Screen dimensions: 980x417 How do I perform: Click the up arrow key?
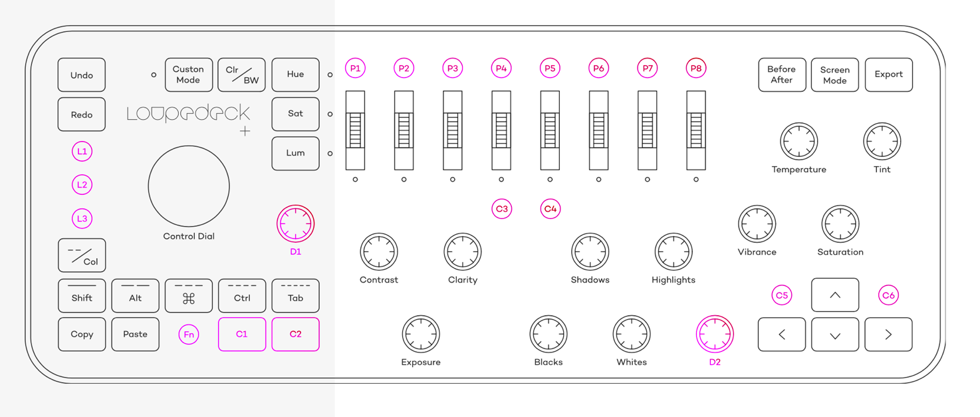tap(834, 295)
